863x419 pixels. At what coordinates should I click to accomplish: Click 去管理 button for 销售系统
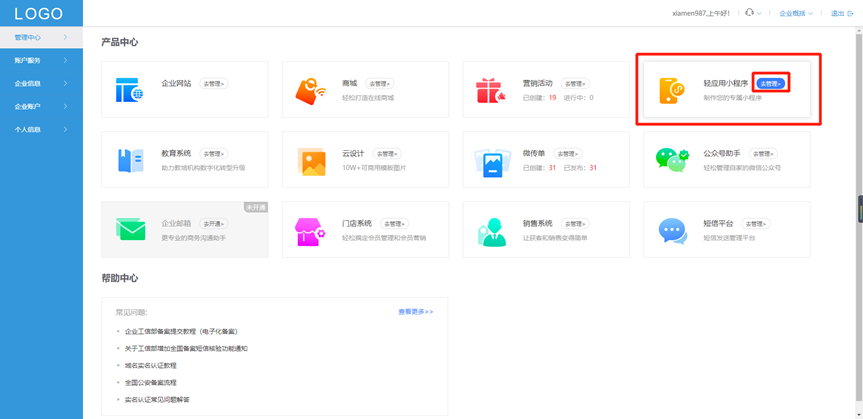pos(575,224)
